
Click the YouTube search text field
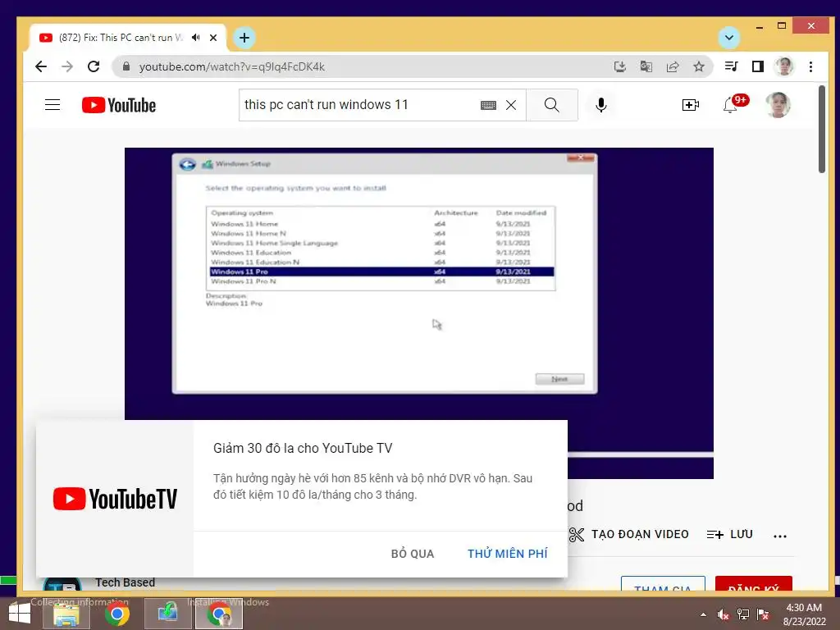pos(359,104)
